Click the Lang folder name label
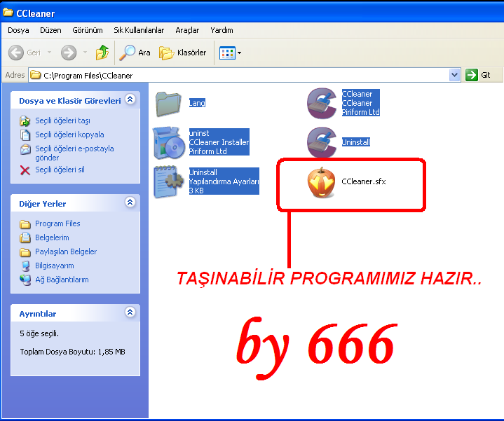Image resolution: width=504 pixels, height=421 pixels. tap(197, 103)
